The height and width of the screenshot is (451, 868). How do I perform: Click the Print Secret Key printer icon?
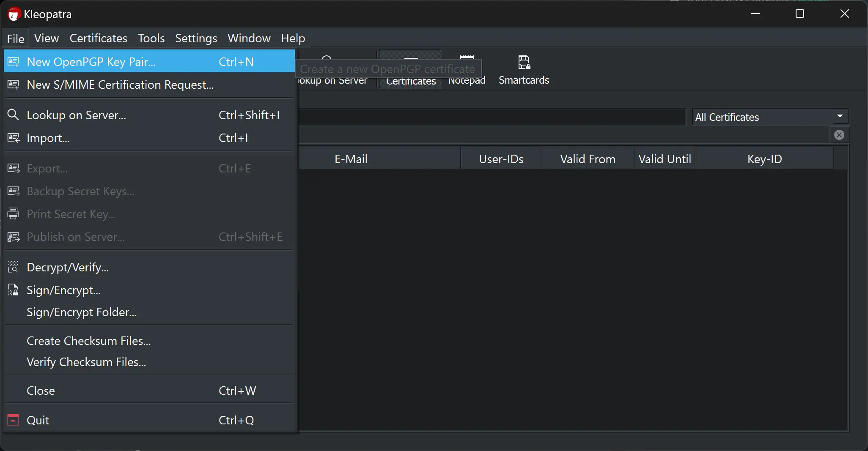[13, 214]
